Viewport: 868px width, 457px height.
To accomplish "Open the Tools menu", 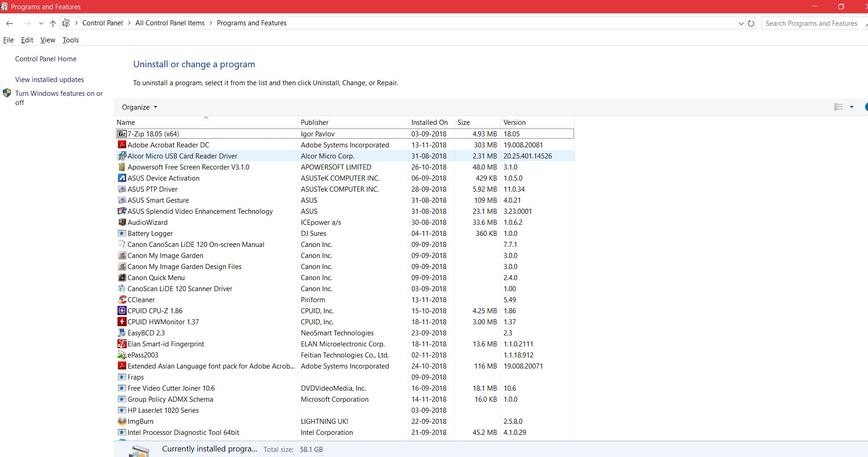I will tap(71, 40).
